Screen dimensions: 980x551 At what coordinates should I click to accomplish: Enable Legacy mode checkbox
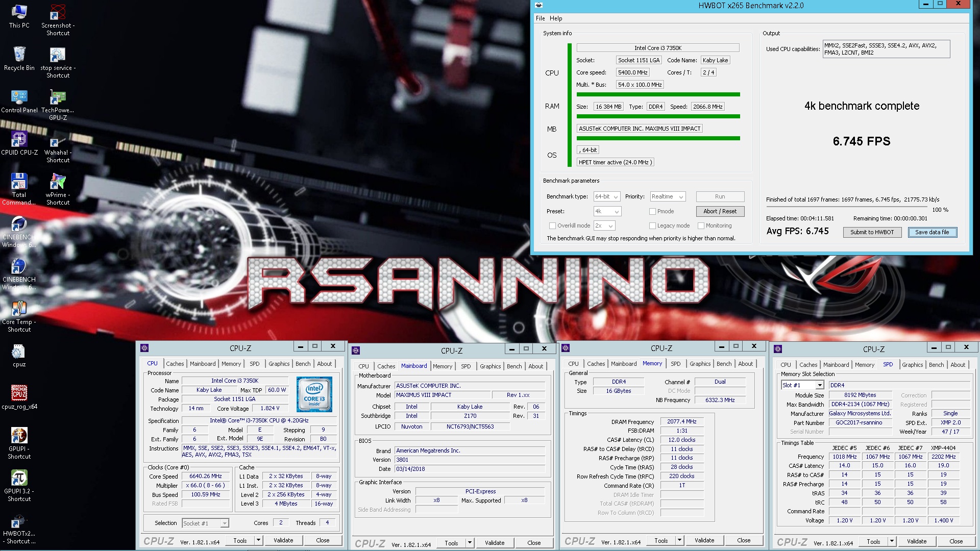pos(652,226)
